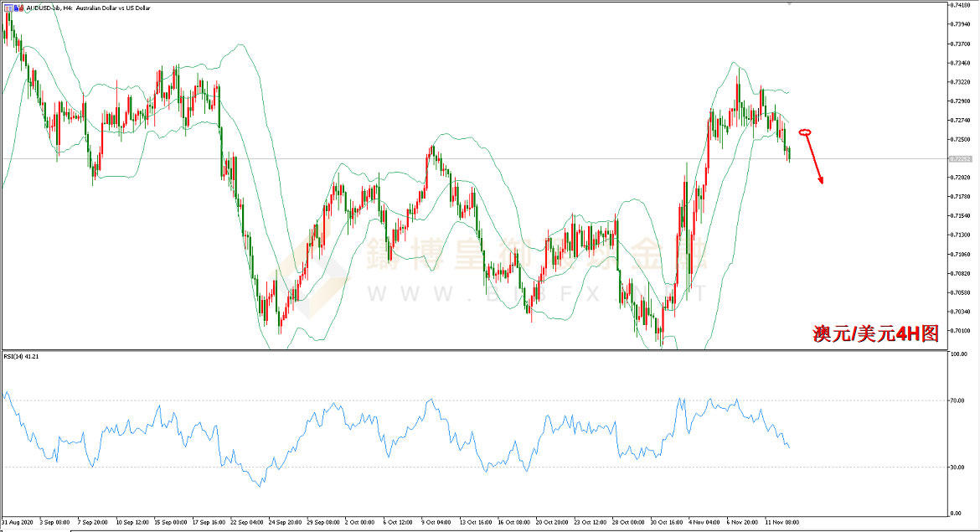The width and height of the screenshot is (980, 532).
Task: Click the RSI(14) 41.21 indicator label
Action: click(22, 356)
